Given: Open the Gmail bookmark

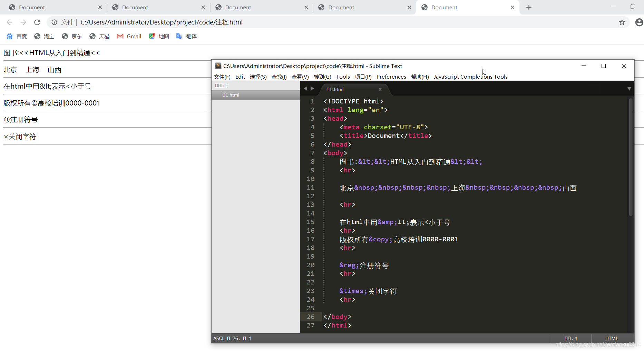Looking at the screenshot, I should pyautogui.click(x=129, y=36).
